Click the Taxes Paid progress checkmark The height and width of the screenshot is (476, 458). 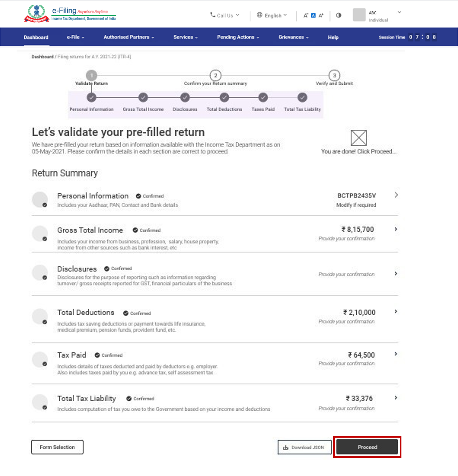click(263, 98)
